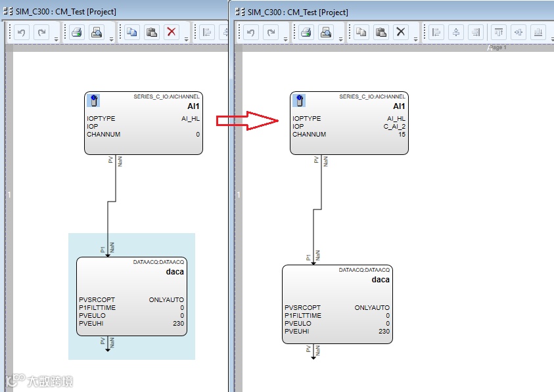The height and width of the screenshot is (392, 554).
Task: Click Align Left icon in right CM_Test window
Action: (x=436, y=32)
